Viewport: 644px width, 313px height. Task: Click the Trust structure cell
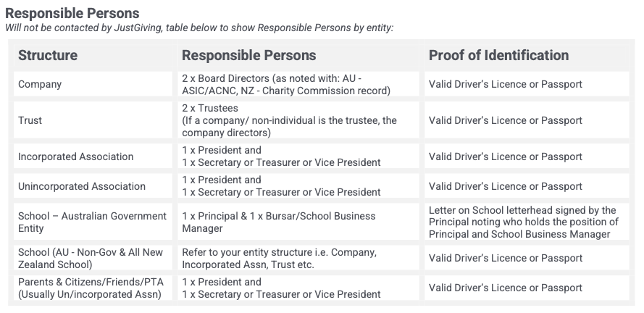(93, 120)
